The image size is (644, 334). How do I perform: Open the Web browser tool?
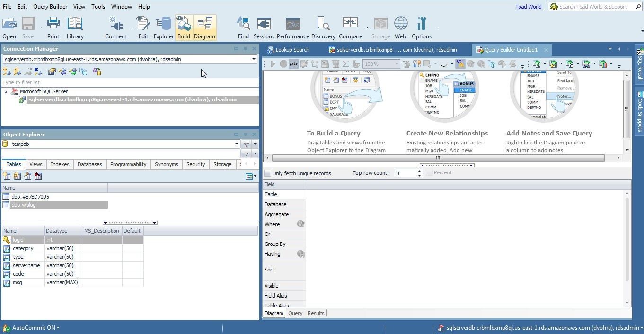point(400,28)
